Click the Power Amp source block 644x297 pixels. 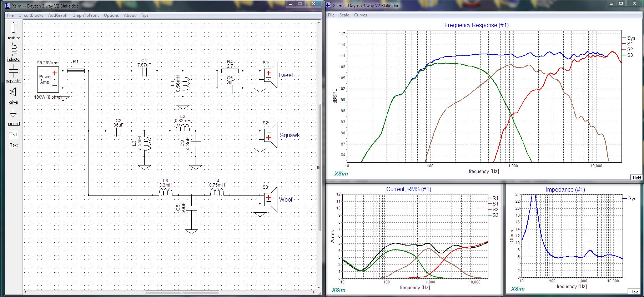pos(48,79)
